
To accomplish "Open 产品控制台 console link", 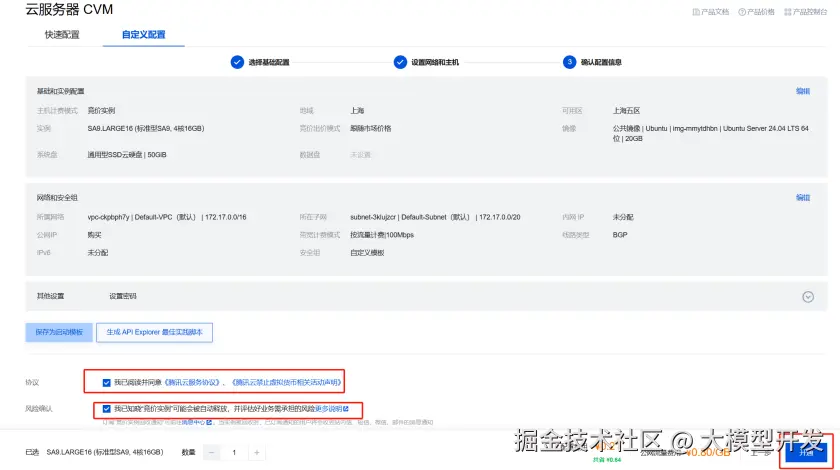I will [805, 12].
